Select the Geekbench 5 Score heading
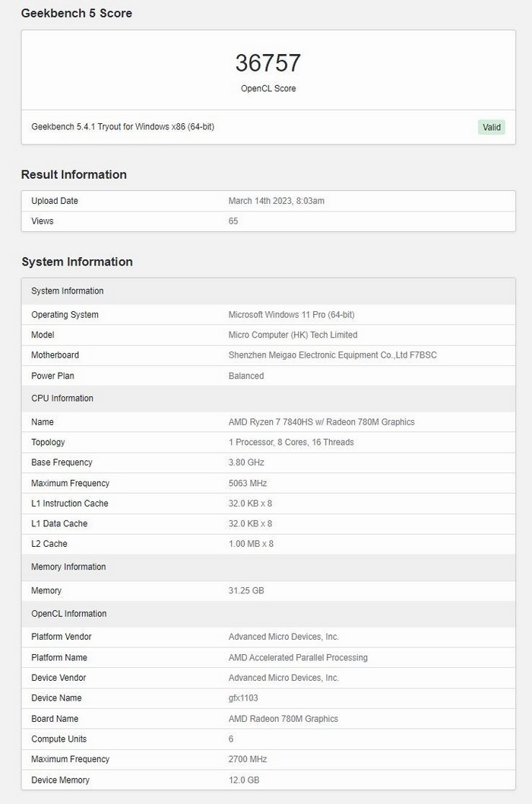 [76, 13]
